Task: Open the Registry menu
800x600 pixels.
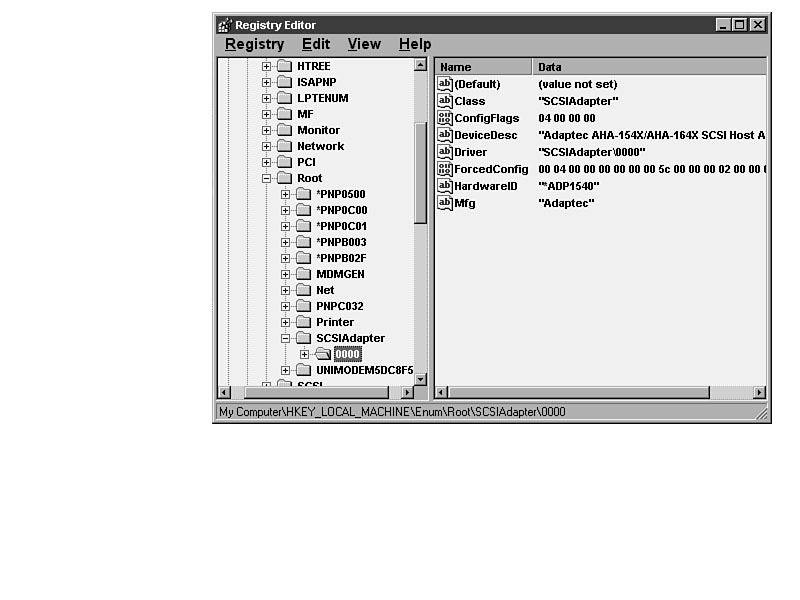Action: [254, 44]
